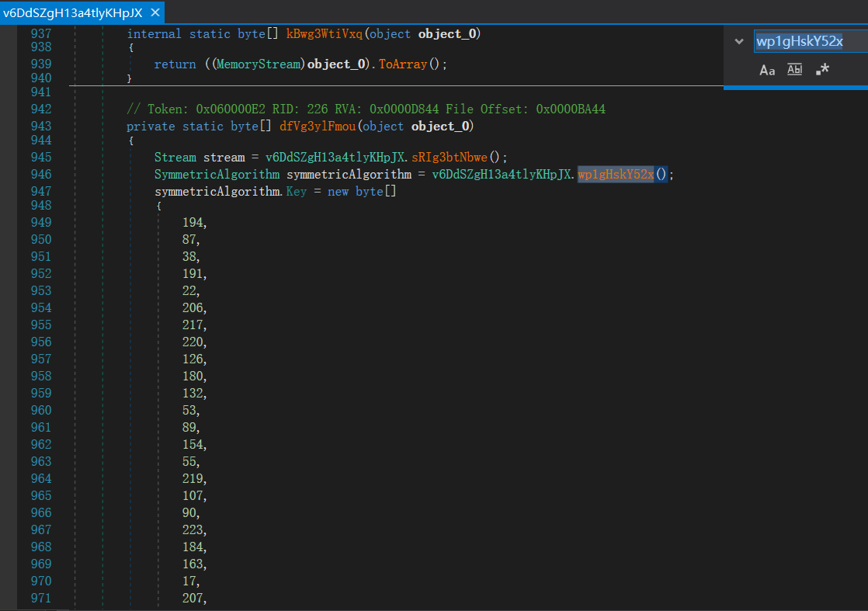Toggle Match whole word search option
This screenshot has width=868, height=611.
(794, 70)
